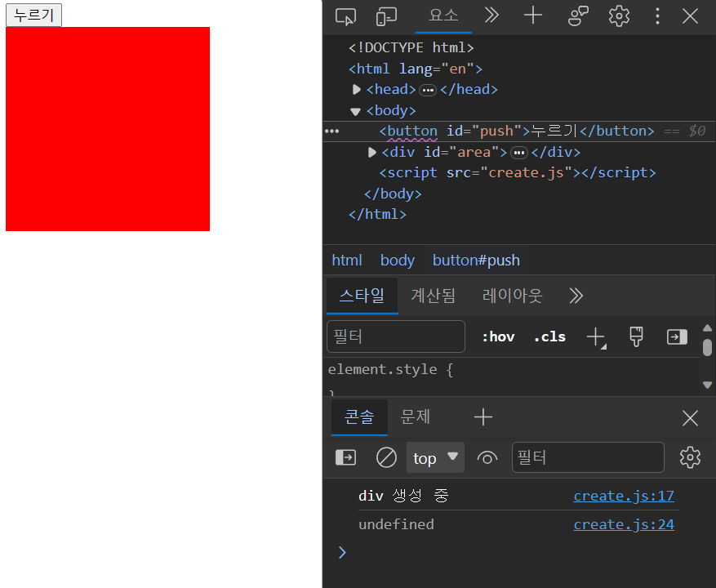
Task: Click styles pane scrollbar up arrow
Action: pos(707,328)
